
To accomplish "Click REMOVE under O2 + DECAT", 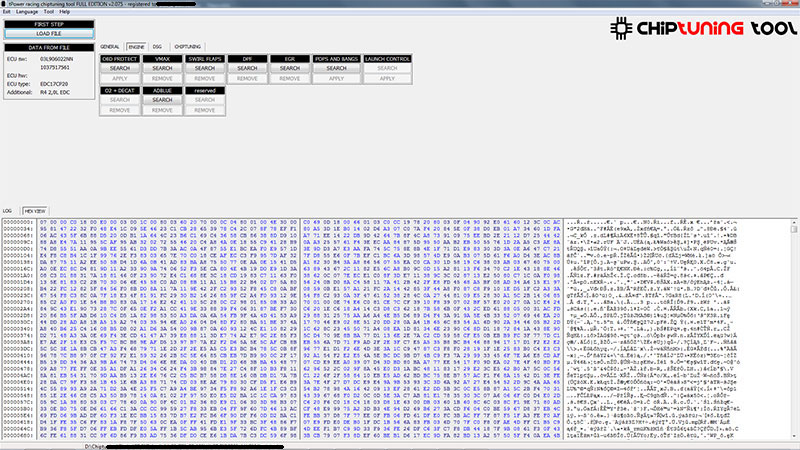I will point(120,111).
